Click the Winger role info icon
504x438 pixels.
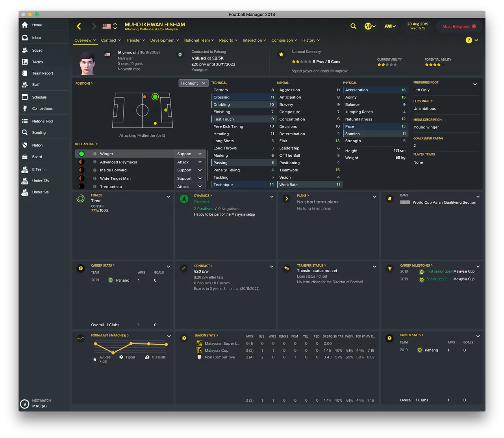94,154
